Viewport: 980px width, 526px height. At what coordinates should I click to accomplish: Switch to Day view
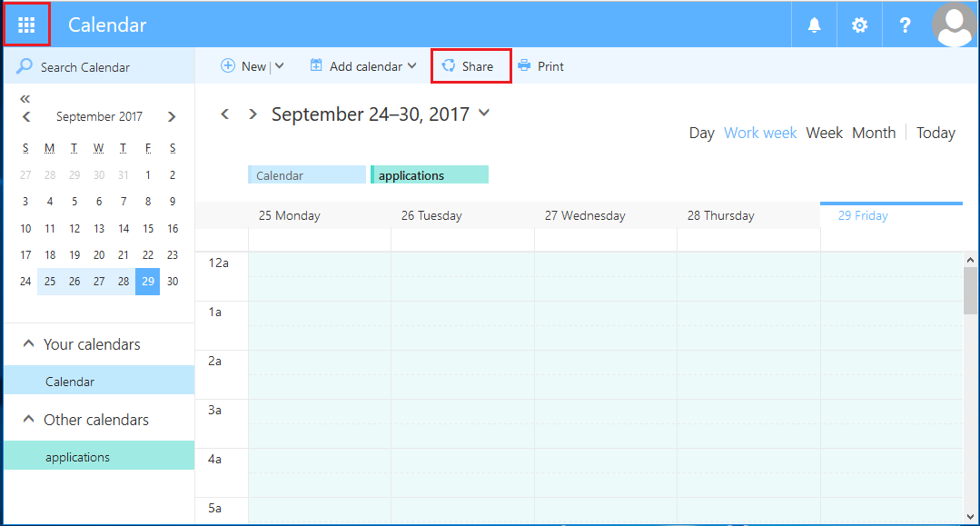(x=701, y=133)
